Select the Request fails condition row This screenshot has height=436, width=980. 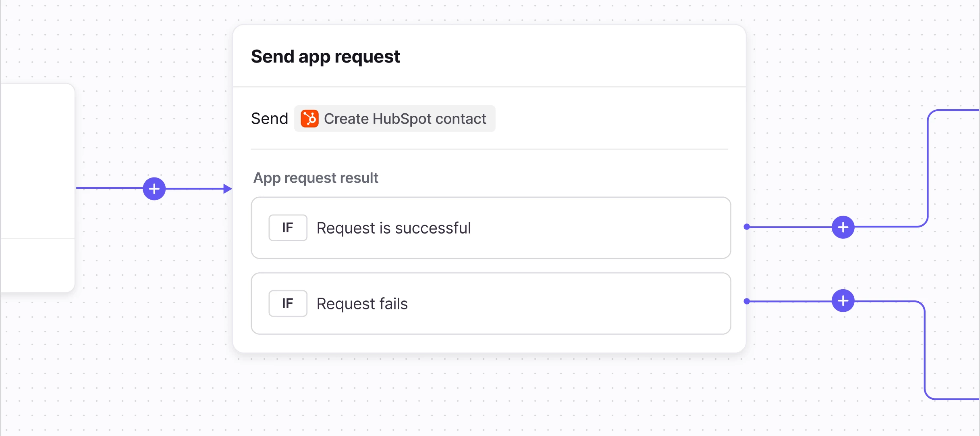click(564, 303)
